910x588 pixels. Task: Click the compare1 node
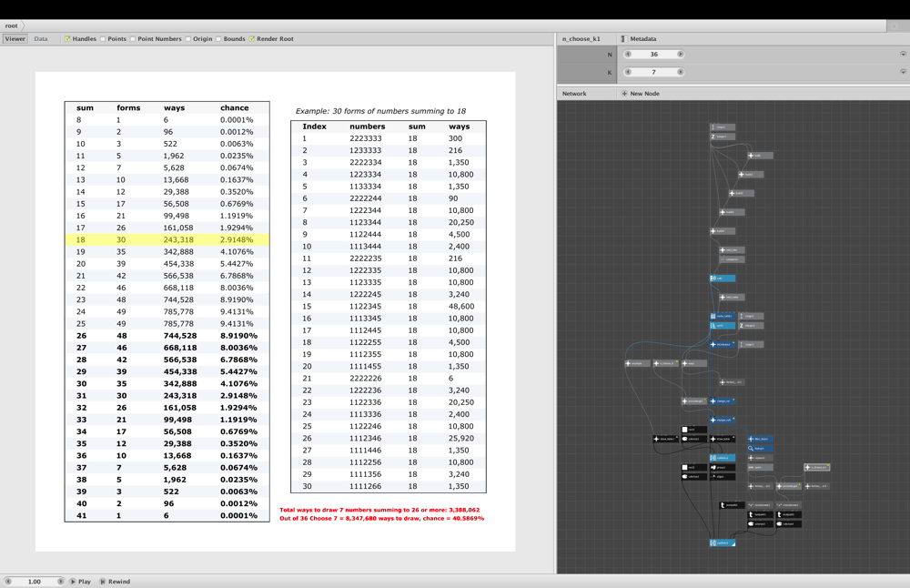tap(732, 259)
